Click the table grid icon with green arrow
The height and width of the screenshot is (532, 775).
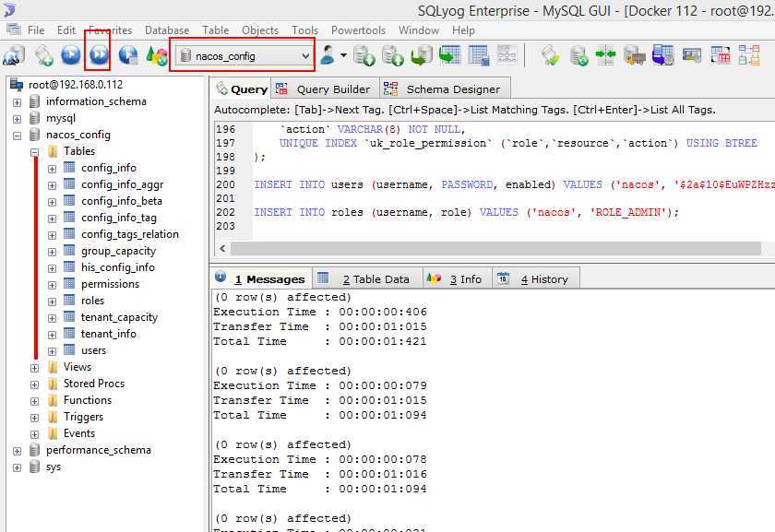tap(450, 55)
